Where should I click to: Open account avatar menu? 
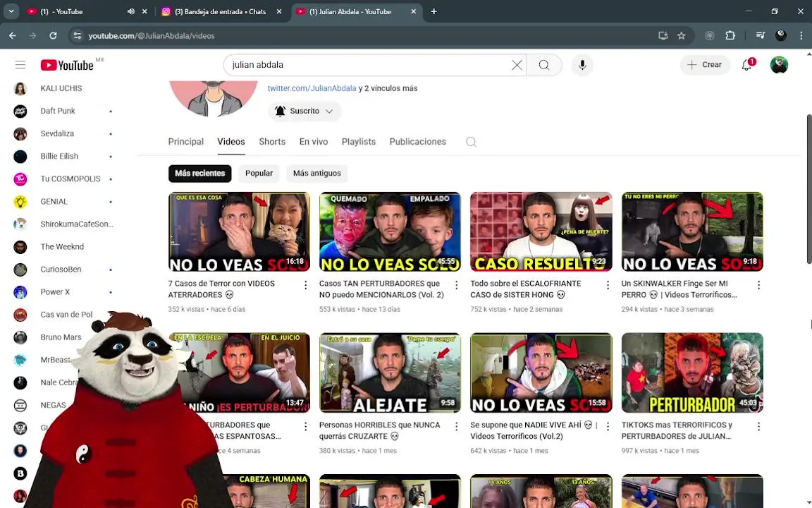coord(779,65)
